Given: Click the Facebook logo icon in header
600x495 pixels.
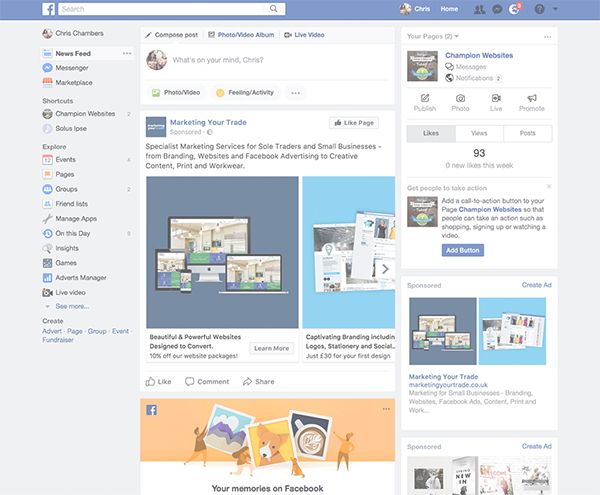Looking at the screenshot, I should 49,9.
